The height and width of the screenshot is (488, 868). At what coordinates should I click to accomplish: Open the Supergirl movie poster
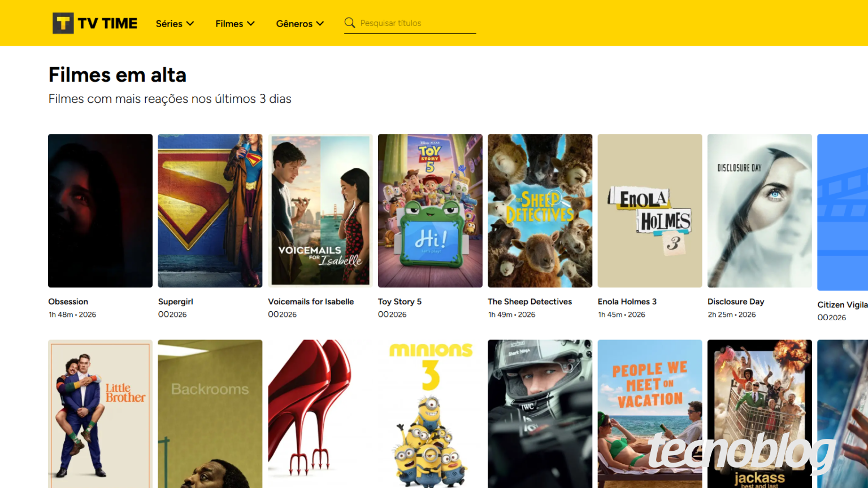pos(210,211)
